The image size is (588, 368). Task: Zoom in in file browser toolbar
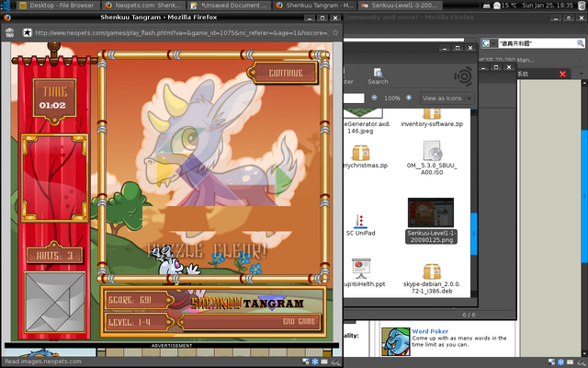[409, 98]
